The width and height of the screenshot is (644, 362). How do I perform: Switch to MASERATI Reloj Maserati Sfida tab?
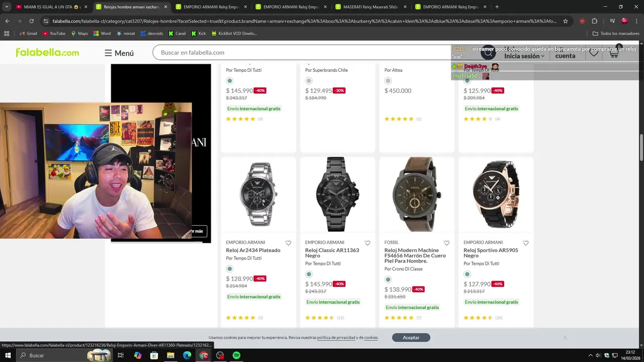370,7
